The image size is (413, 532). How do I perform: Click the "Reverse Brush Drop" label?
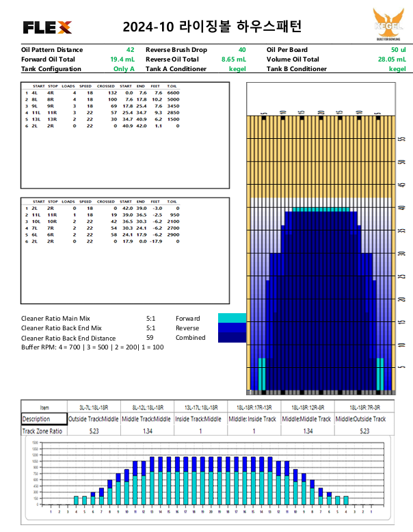[176, 50]
